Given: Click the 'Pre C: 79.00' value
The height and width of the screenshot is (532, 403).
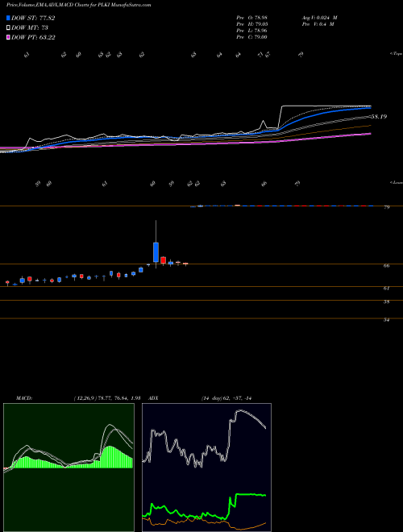Looking at the screenshot, I should point(251,37).
